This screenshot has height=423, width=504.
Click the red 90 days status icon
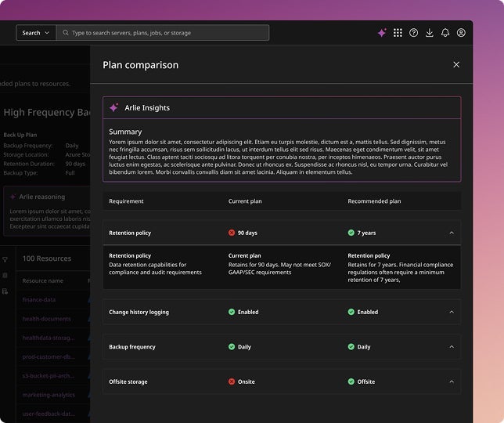coord(232,233)
